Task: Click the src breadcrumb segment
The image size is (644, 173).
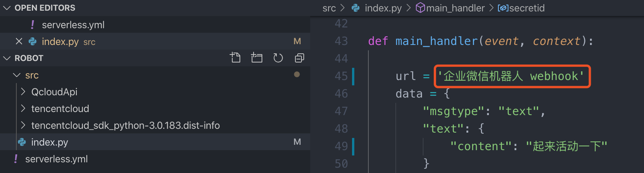Action: 329,8
